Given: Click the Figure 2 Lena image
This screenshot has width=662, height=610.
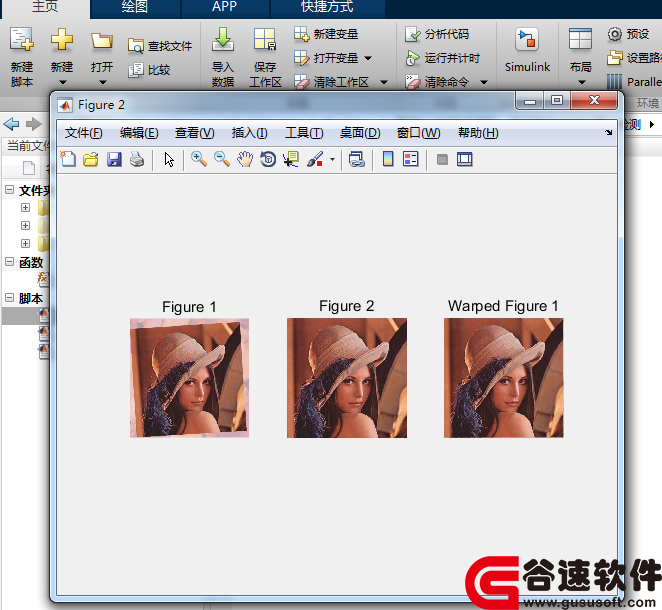Looking at the screenshot, I should [x=347, y=378].
